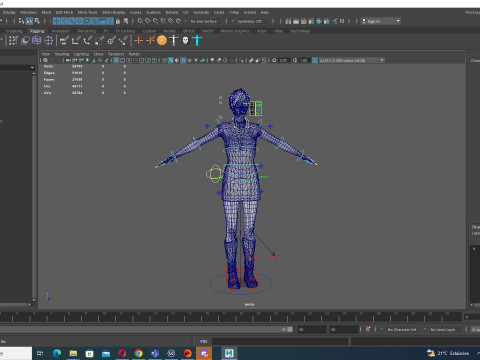Click the time slider ruler
Screen dimensions: 480x360
(x=230, y=316)
